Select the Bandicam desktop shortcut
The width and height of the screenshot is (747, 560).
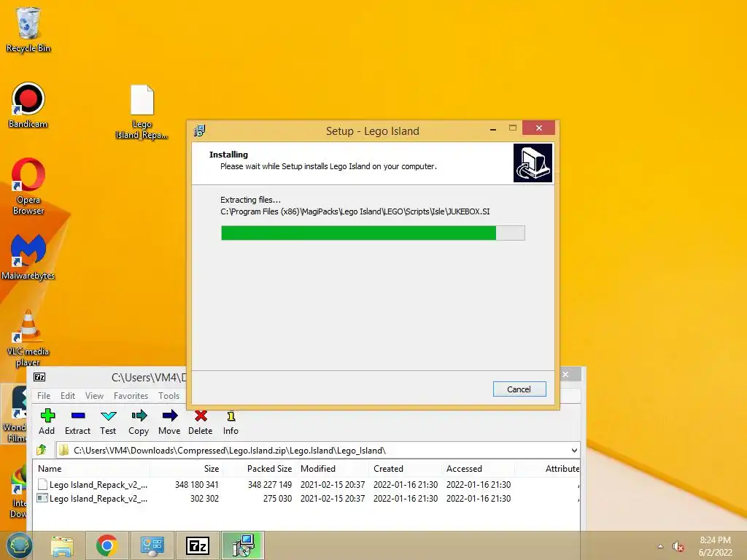pos(28,106)
